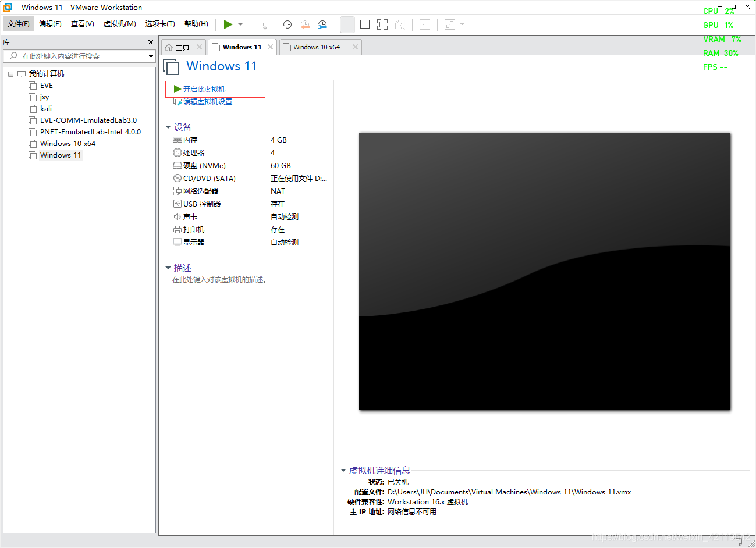Click the 网络适配器 device row

[250, 191]
